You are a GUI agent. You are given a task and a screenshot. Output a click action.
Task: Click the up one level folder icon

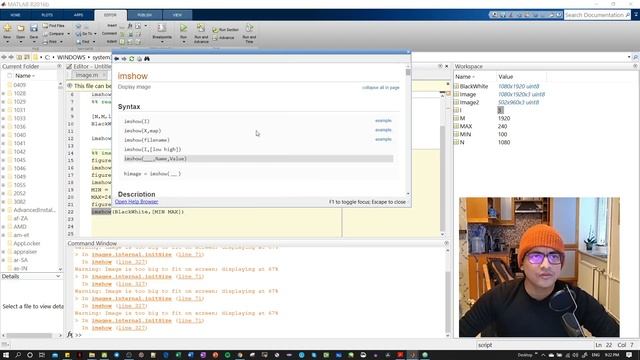pyautogui.click(x=19, y=57)
